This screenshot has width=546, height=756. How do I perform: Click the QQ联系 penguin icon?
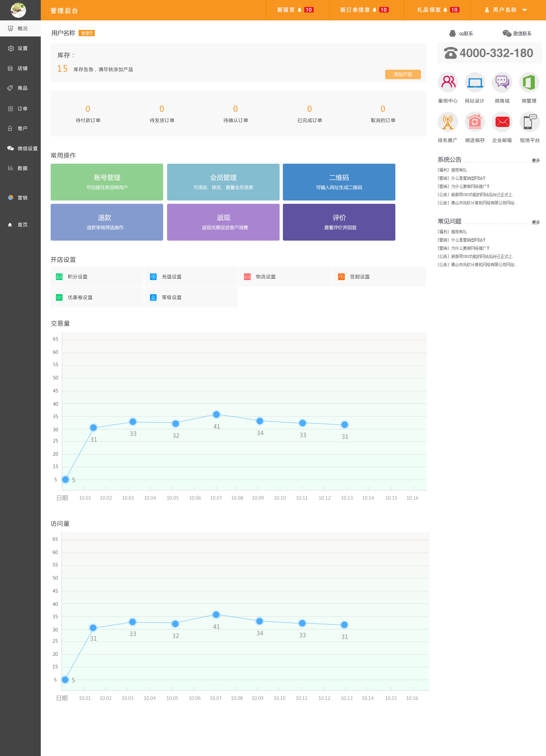(x=452, y=33)
